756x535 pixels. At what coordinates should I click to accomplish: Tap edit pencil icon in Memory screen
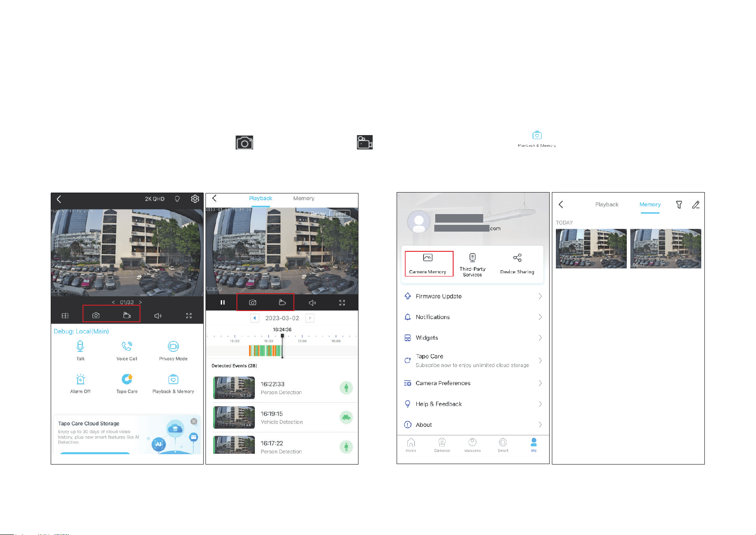(696, 205)
